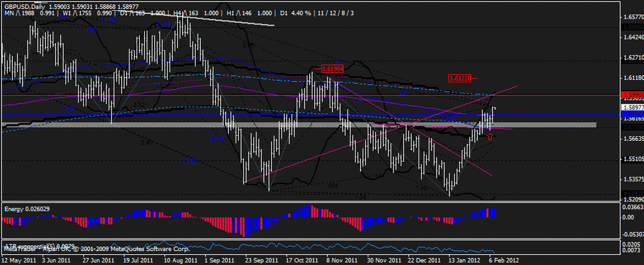Select the gray horizontal support zone rectangle
Image resolution: width=644 pixels, height=265 pixels.
299,125
